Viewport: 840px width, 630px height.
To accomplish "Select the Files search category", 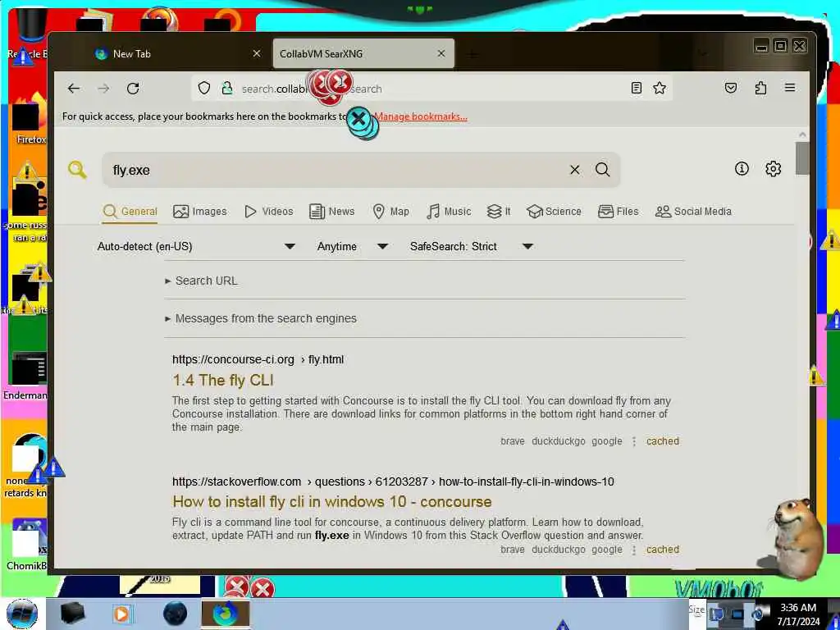I will click(x=619, y=211).
